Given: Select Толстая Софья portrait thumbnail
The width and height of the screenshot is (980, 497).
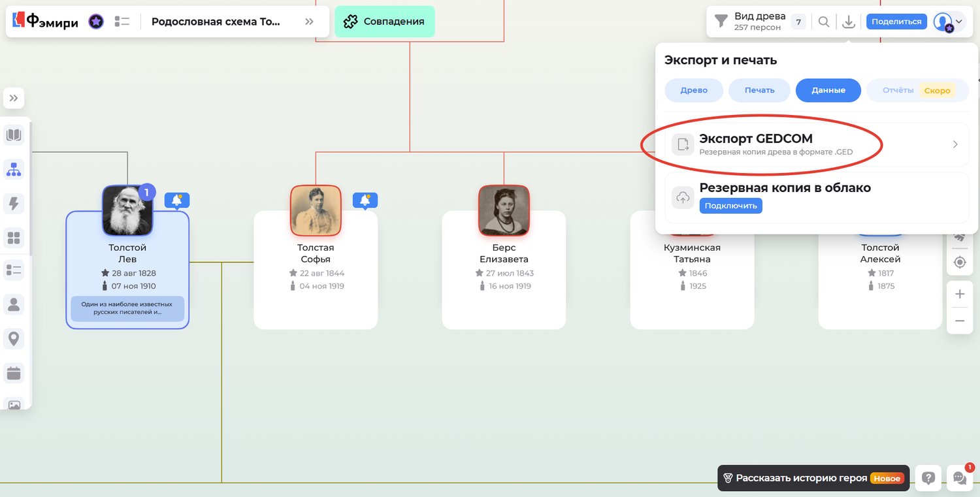Looking at the screenshot, I should pos(316,210).
